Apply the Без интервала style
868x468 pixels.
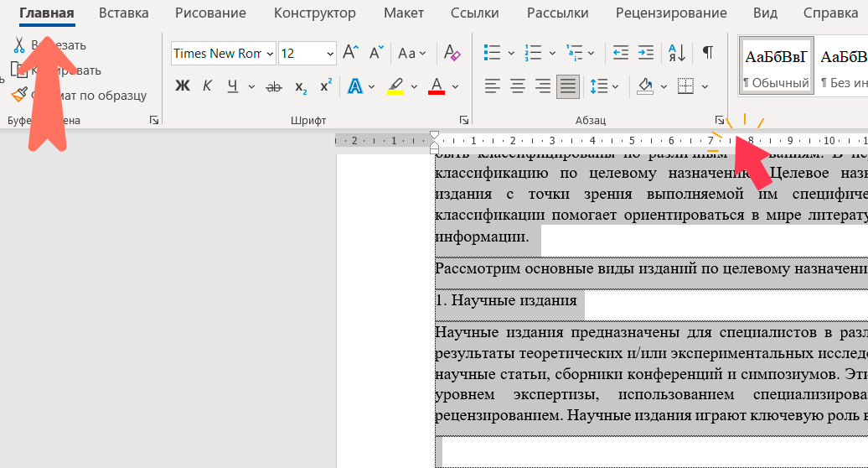coord(843,66)
